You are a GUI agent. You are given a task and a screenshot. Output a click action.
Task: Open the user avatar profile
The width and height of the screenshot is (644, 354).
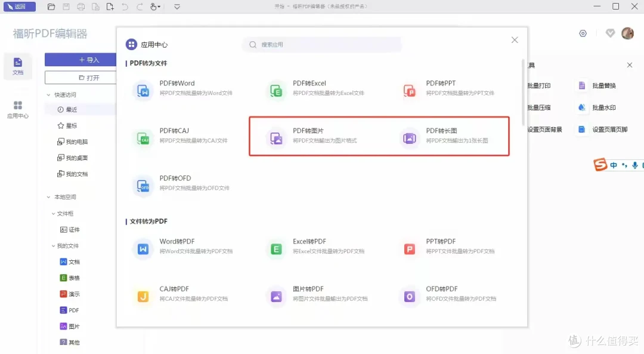[x=627, y=33]
